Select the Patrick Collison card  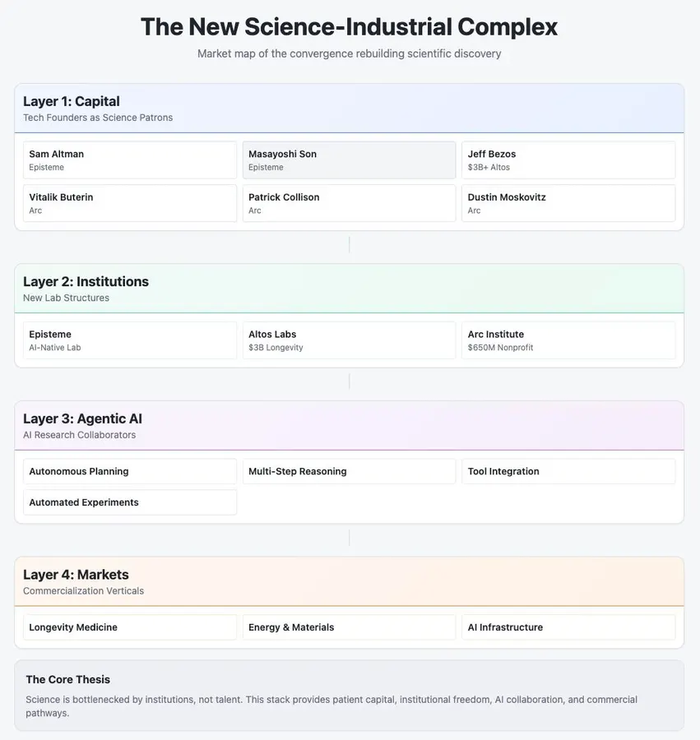[x=349, y=203]
